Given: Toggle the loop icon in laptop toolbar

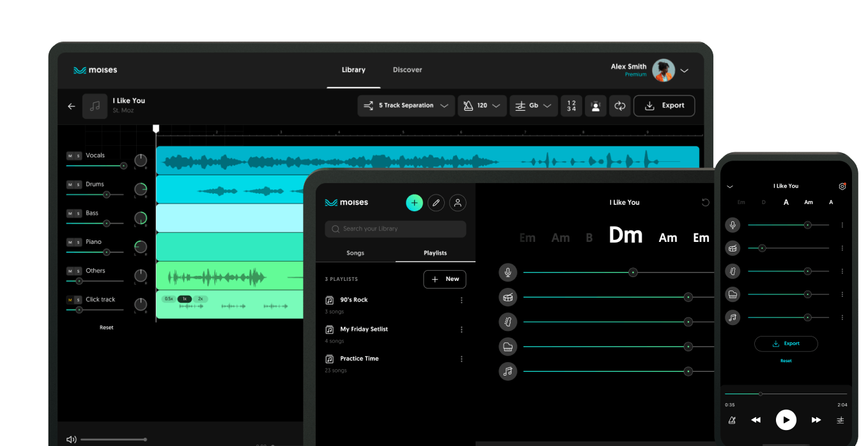Looking at the screenshot, I should (620, 106).
